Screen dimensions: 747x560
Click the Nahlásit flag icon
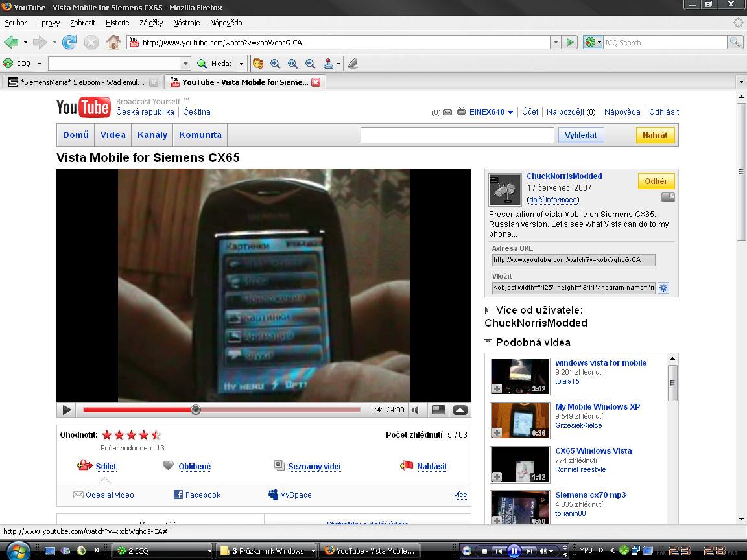tap(407, 465)
